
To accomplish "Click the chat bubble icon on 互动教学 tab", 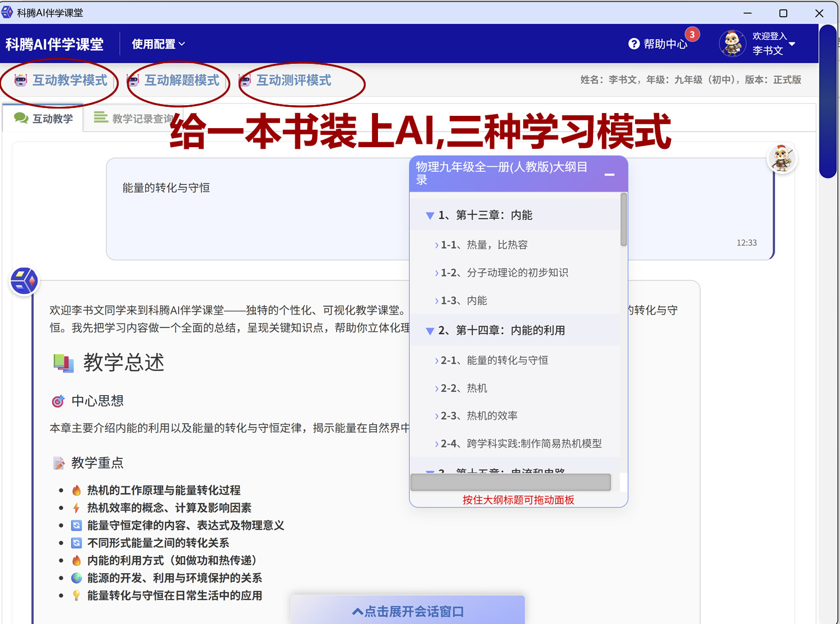I will click(21, 118).
